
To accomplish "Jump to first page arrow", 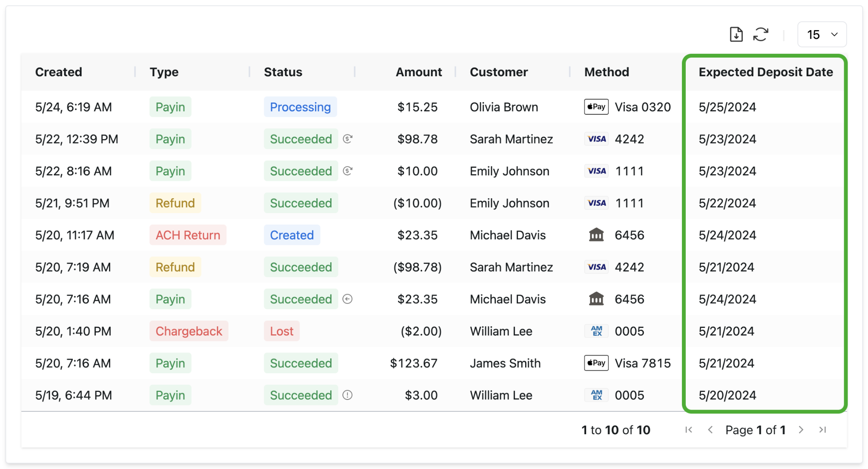I will click(x=689, y=430).
